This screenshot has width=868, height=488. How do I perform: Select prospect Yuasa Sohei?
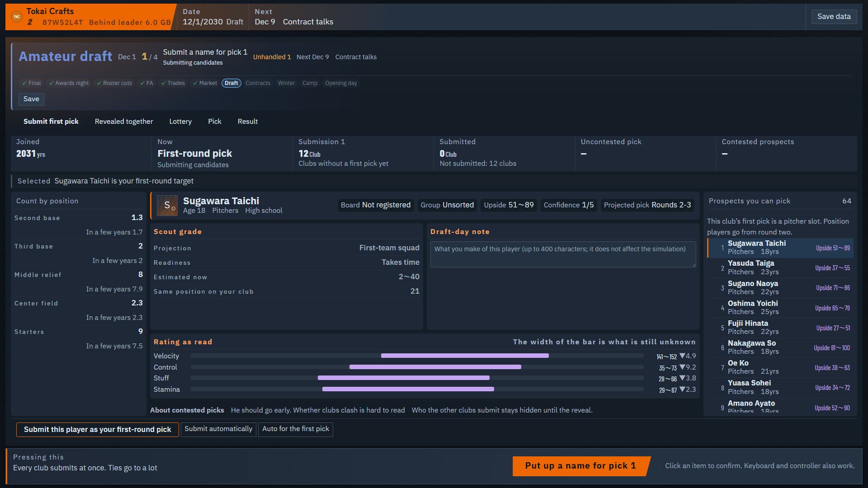click(780, 387)
